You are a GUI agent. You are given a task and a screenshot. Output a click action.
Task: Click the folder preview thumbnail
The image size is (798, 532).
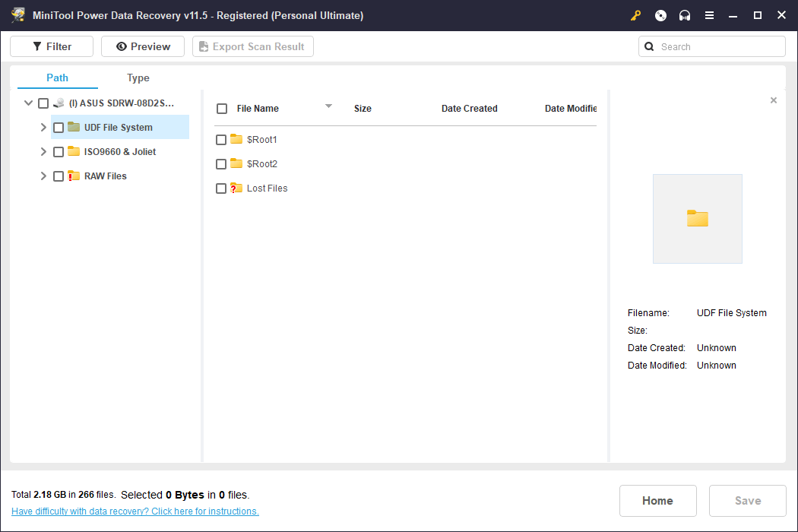pyautogui.click(x=697, y=219)
